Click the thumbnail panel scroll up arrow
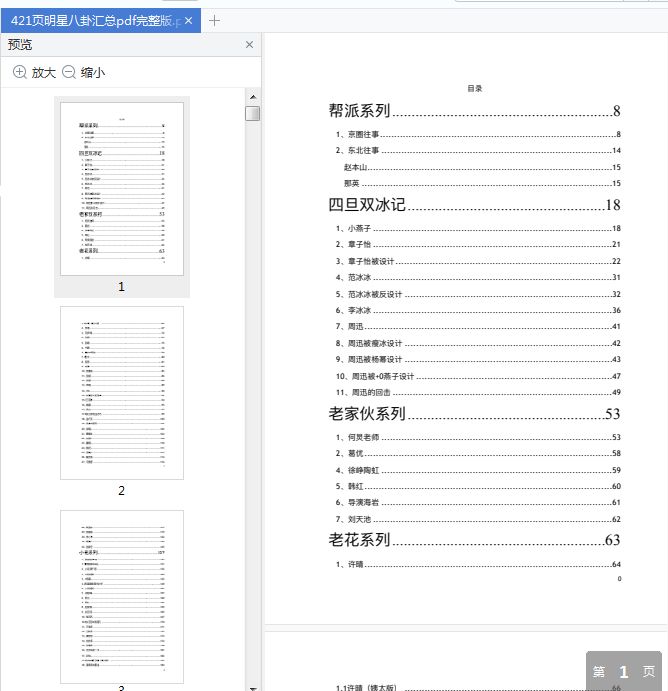The image size is (668, 691). pos(253,97)
